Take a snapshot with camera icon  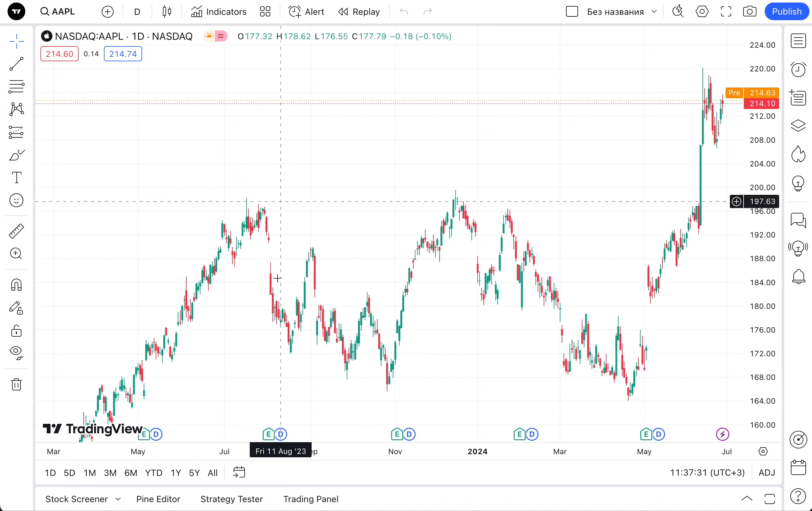pos(749,12)
